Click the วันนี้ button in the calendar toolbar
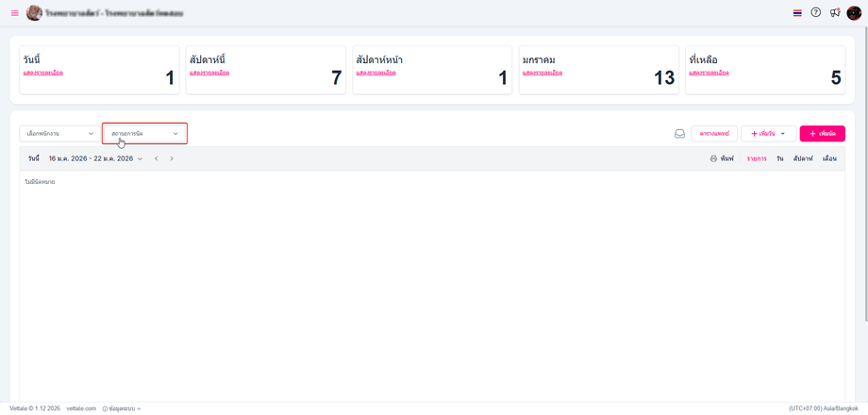 [34, 158]
